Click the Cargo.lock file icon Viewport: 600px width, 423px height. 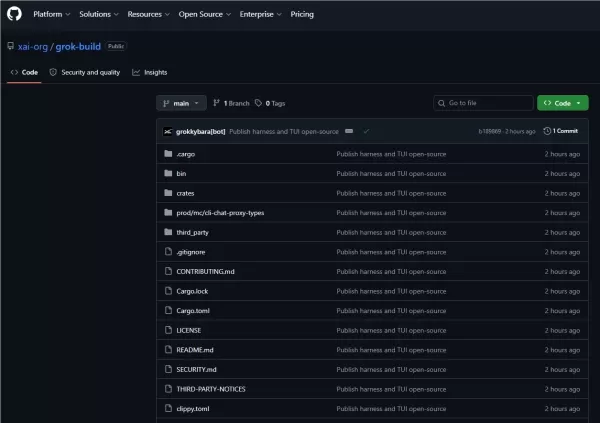pyautogui.click(x=168, y=291)
